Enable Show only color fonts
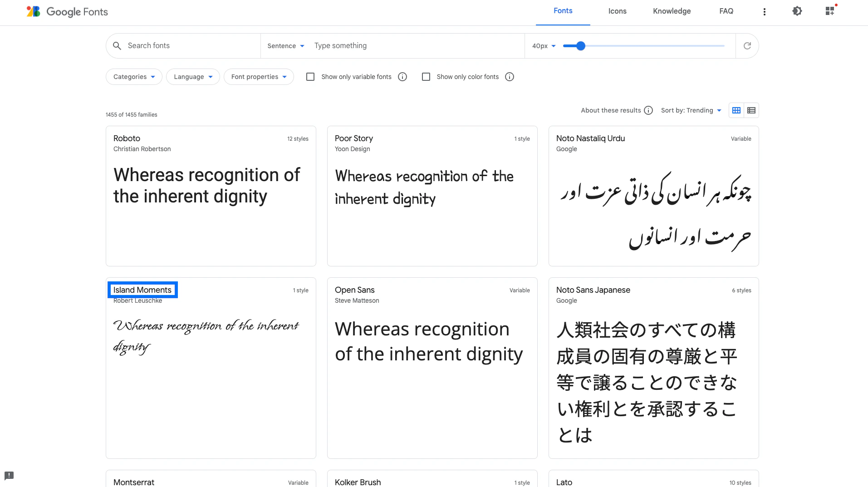 click(x=426, y=77)
